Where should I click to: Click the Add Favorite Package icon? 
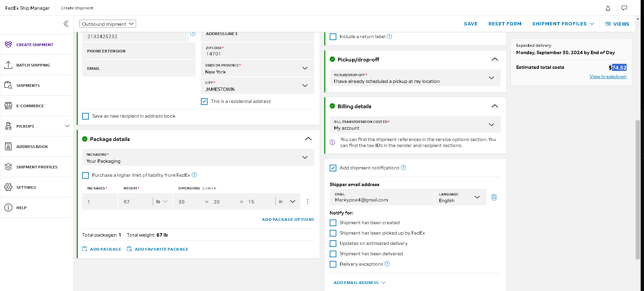[129, 249]
